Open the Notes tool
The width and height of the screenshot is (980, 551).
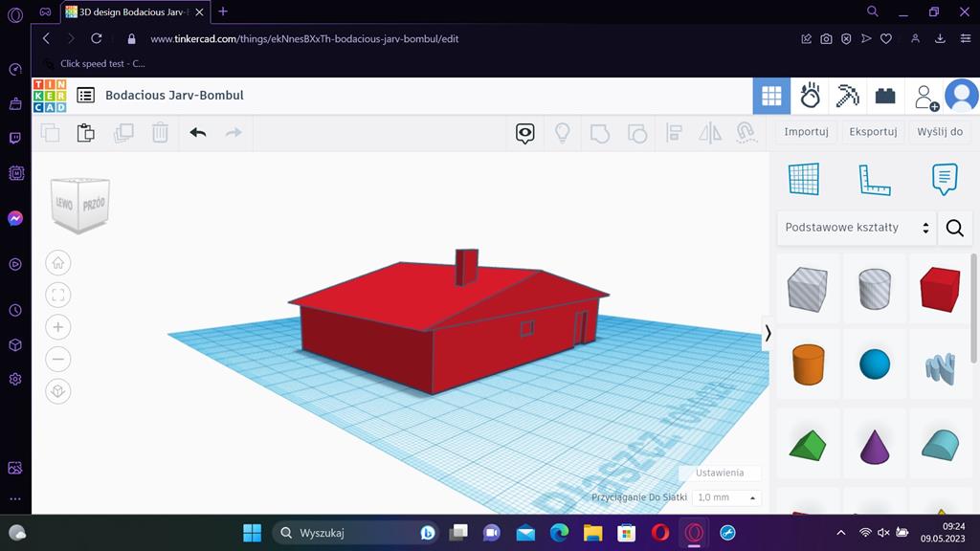[x=944, y=179]
